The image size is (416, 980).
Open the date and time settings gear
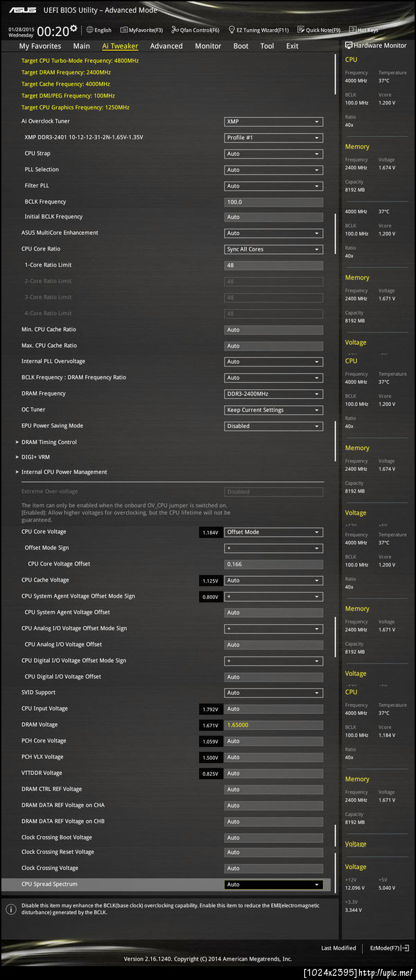[73, 28]
